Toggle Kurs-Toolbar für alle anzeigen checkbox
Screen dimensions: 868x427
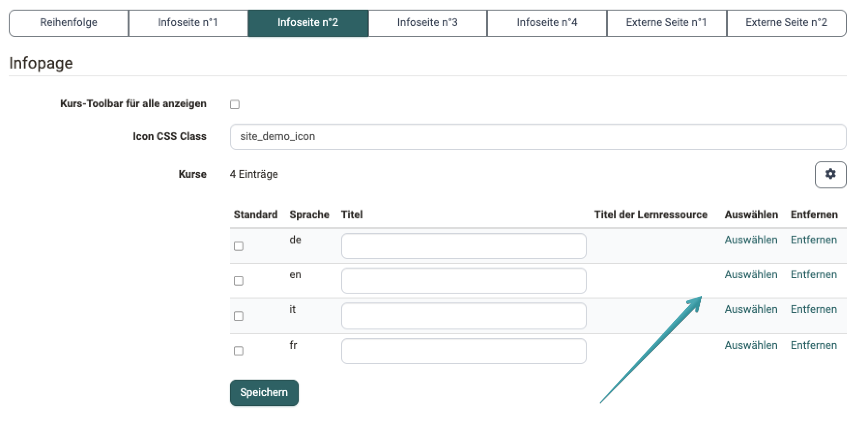[x=235, y=104]
